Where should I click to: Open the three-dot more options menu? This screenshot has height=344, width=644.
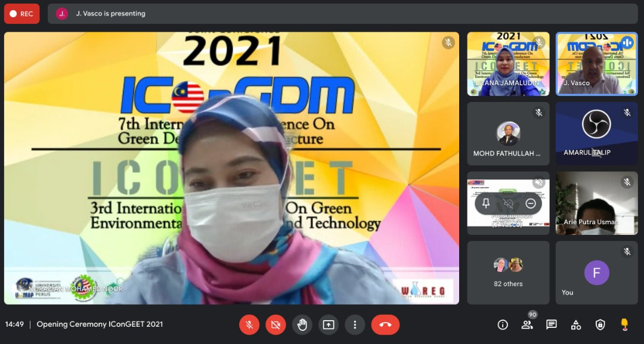click(x=355, y=324)
